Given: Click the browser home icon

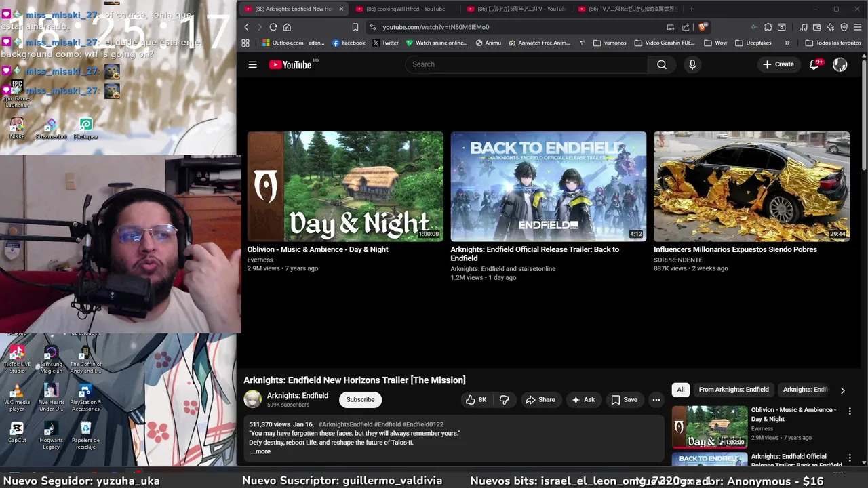Looking at the screenshot, I should pyautogui.click(x=287, y=27).
